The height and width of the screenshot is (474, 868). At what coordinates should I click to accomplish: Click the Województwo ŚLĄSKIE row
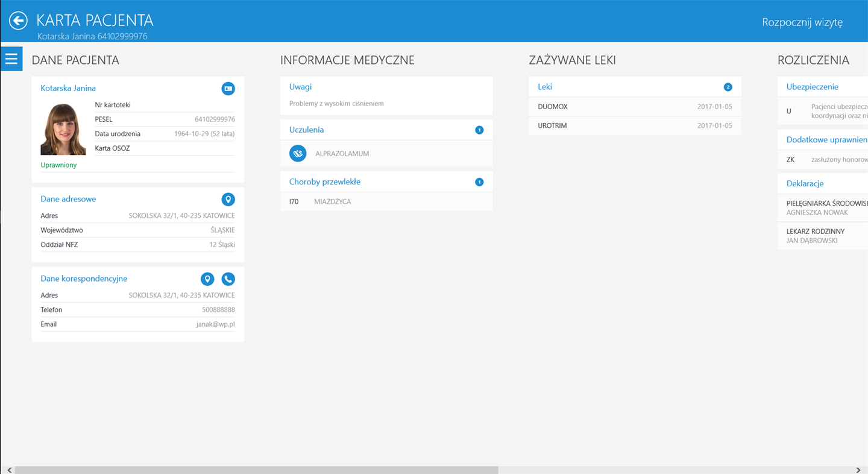point(138,230)
